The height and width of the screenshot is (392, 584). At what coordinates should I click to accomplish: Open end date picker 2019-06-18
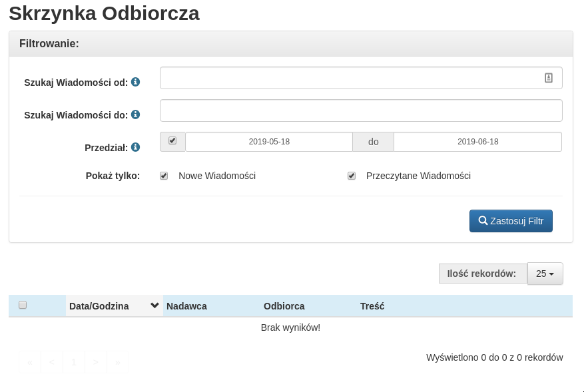click(477, 142)
